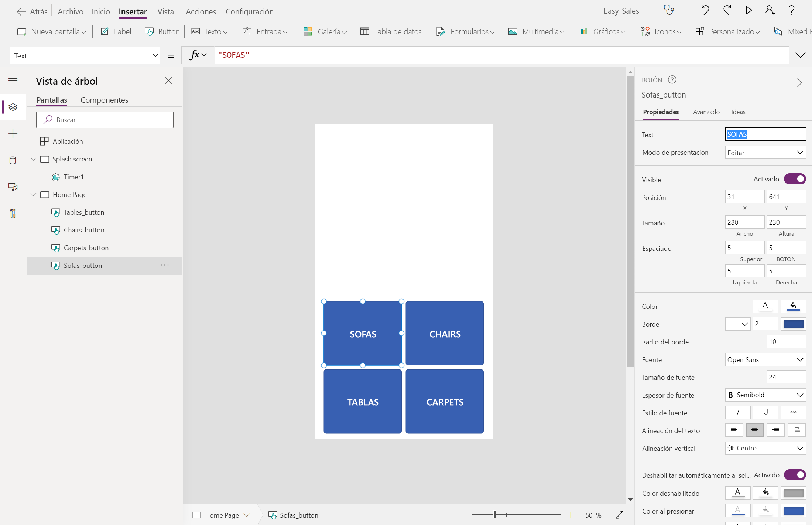Open the Nueva pantalla dropdown
Viewport: 812px width, 525px height.
tap(52, 31)
